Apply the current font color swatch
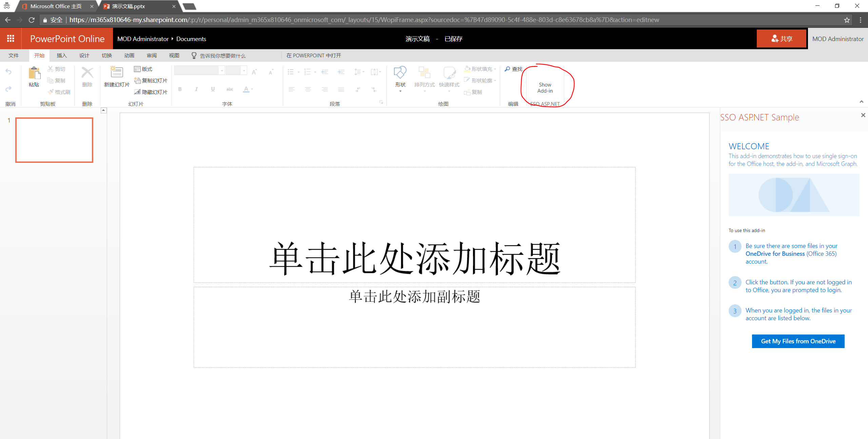Image resolution: width=868 pixels, height=439 pixels. (x=247, y=89)
